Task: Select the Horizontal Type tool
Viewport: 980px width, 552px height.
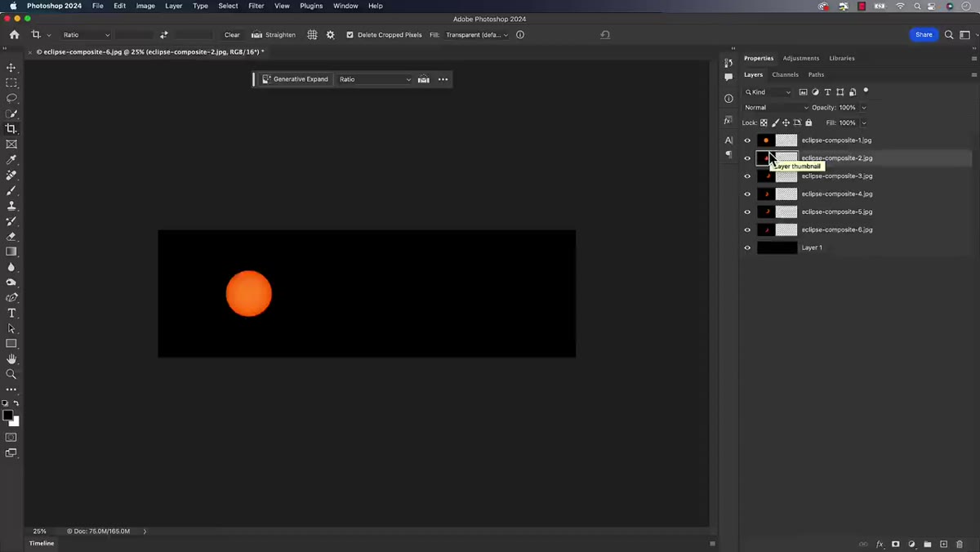Action: tap(11, 314)
